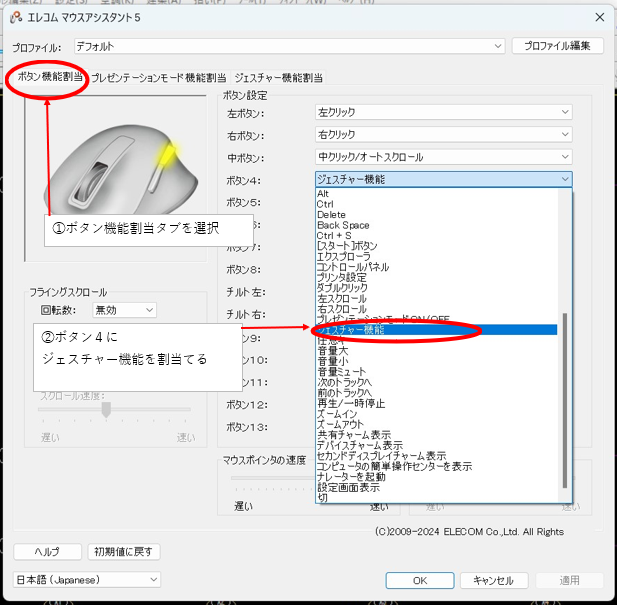Select デバイスチャーム表示 in the list
The width and height of the screenshot is (617, 605).
tap(437, 445)
